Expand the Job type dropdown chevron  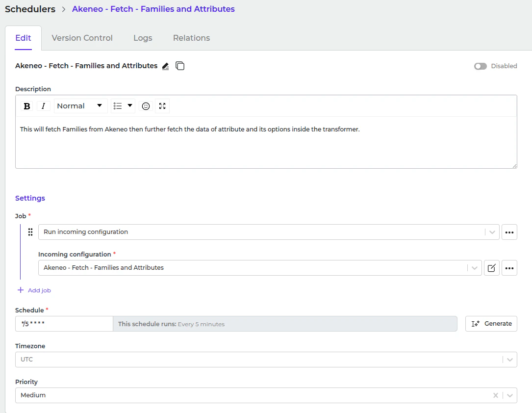(492, 232)
